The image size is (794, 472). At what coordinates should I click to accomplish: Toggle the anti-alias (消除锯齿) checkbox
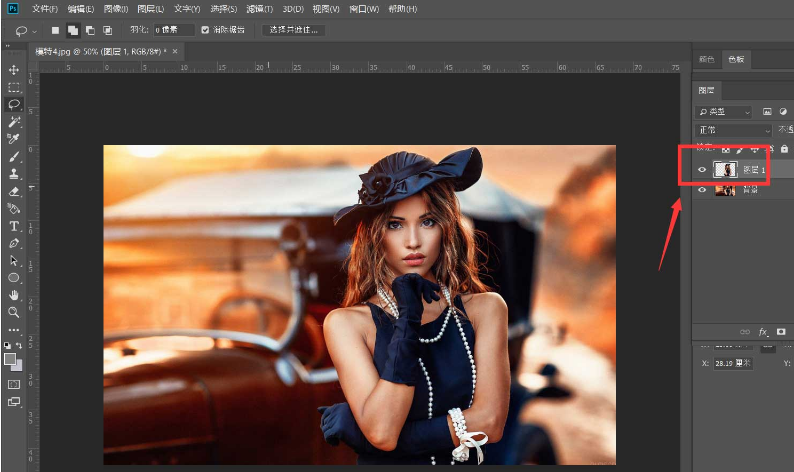point(206,30)
